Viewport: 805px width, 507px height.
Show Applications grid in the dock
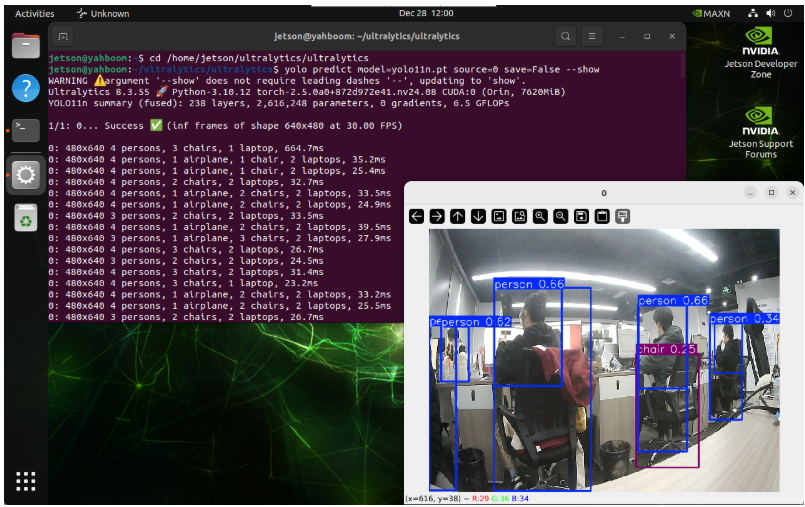tap(26, 481)
